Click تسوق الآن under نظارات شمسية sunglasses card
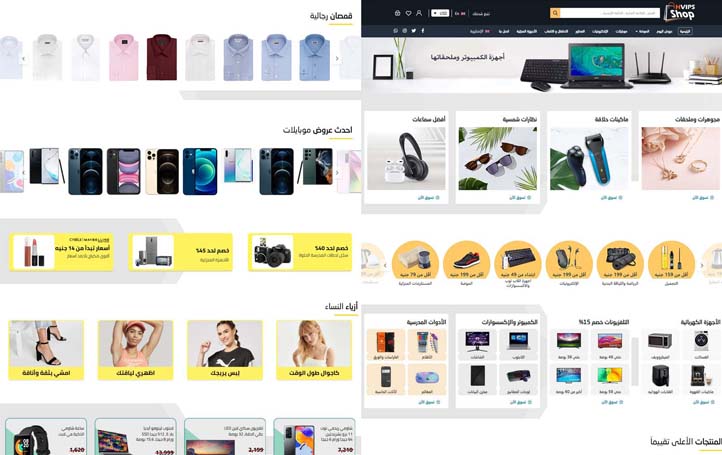The width and height of the screenshot is (722, 455). click(x=520, y=198)
